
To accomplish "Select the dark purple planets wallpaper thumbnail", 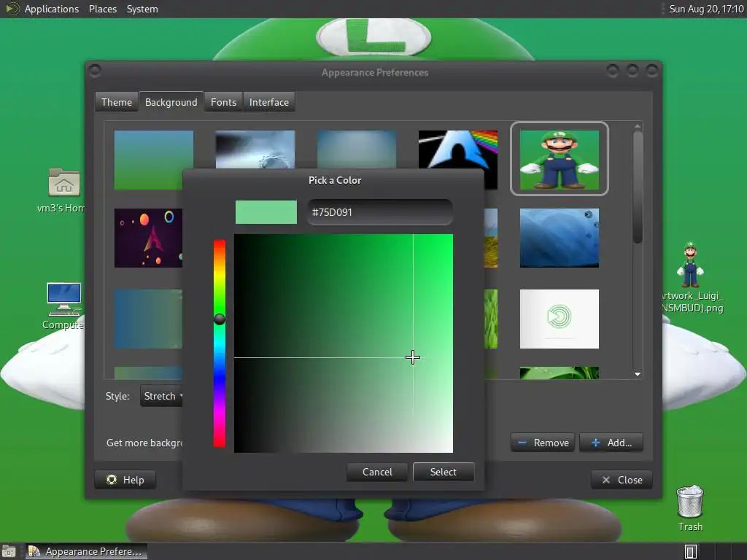I will (148, 238).
